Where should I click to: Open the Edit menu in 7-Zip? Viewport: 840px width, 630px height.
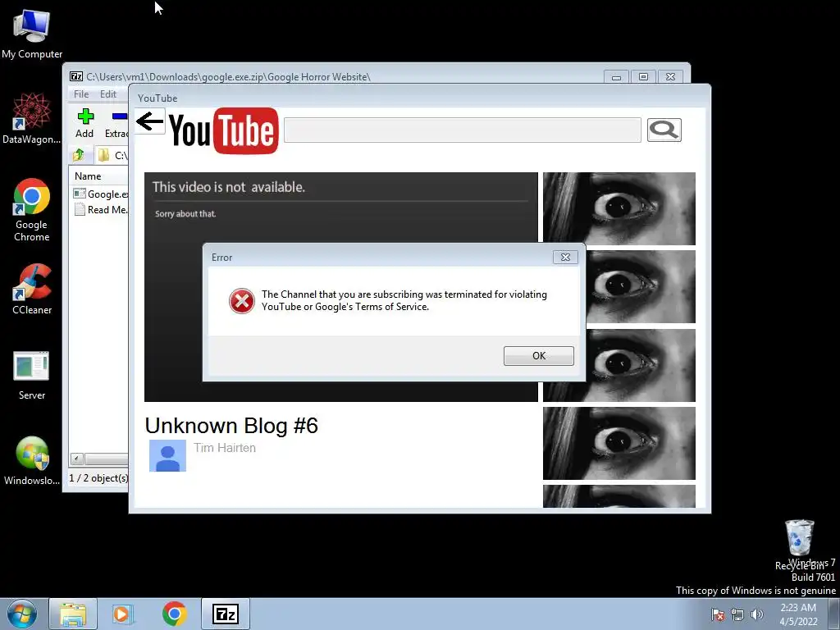point(108,94)
